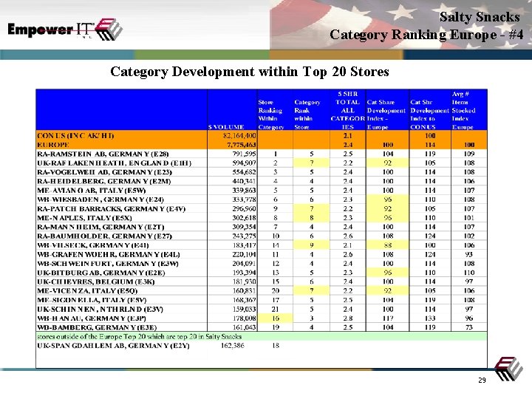Select 'RA-MANNHEIM, GERMANY (E2T)' store name

point(100,227)
